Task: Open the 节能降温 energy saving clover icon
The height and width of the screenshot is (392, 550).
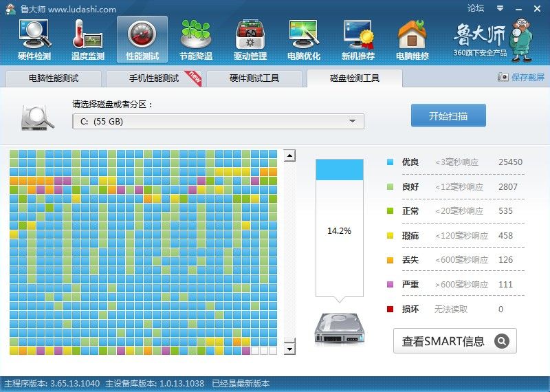Action: pyautogui.click(x=196, y=39)
